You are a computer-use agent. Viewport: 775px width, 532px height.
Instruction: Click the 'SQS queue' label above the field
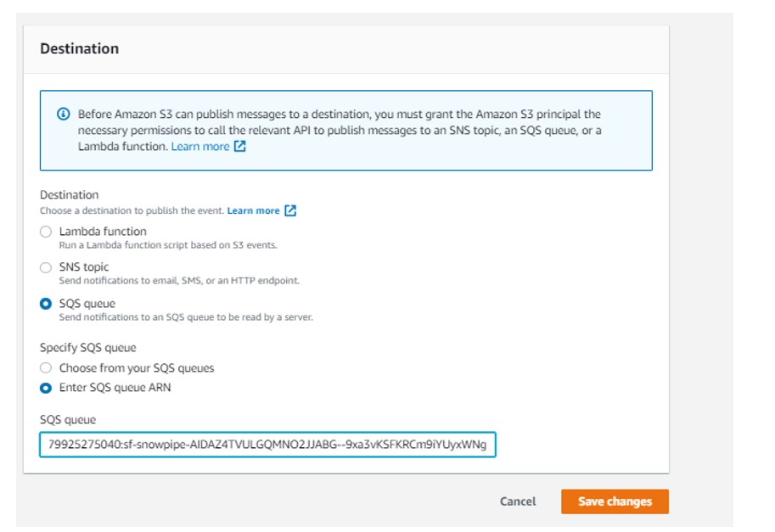68,419
